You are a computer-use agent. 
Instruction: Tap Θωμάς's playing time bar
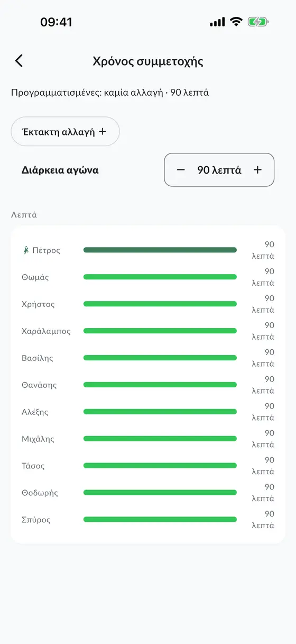[x=160, y=277]
